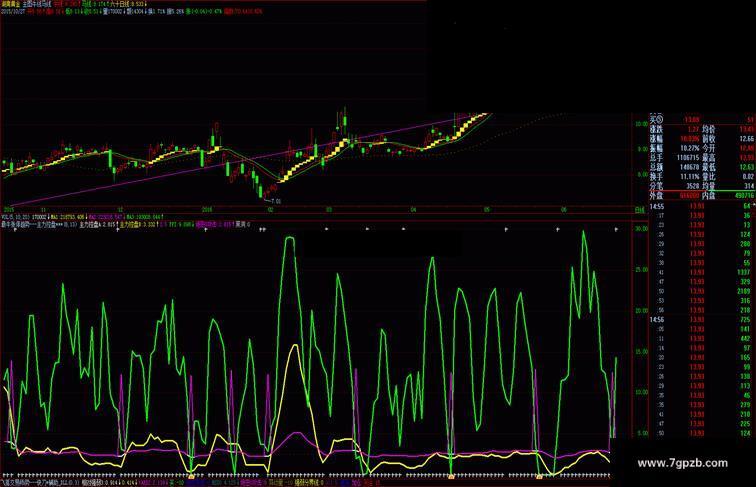Click the 主图牛线均线 indicator title
The image size is (756, 487).
pos(36,3)
